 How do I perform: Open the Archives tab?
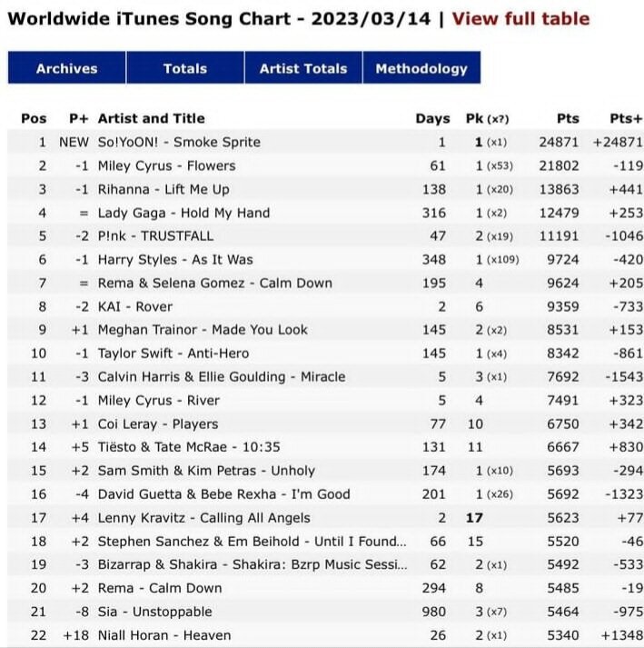66,68
